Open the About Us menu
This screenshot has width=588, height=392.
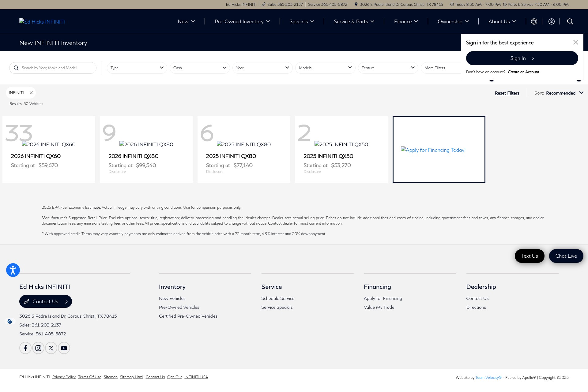[502, 21]
